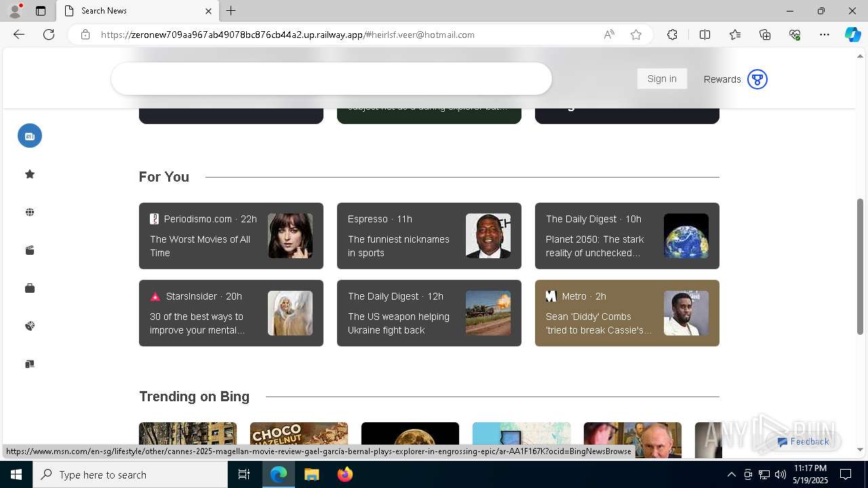This screenshot has height=488, width=868.
Task: Go back with the browser back arrow
Action: tap(19, 35)
